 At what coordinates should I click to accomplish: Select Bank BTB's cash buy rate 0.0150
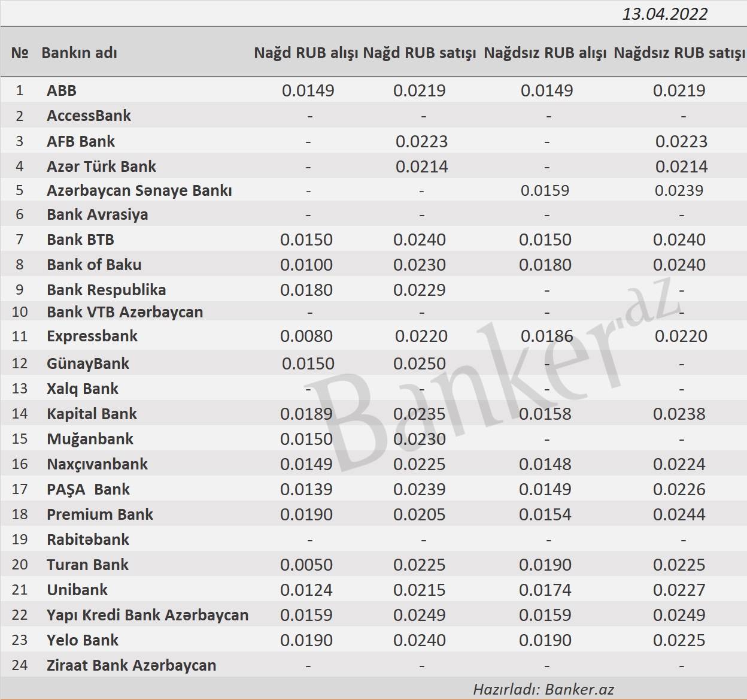(306, 240)
